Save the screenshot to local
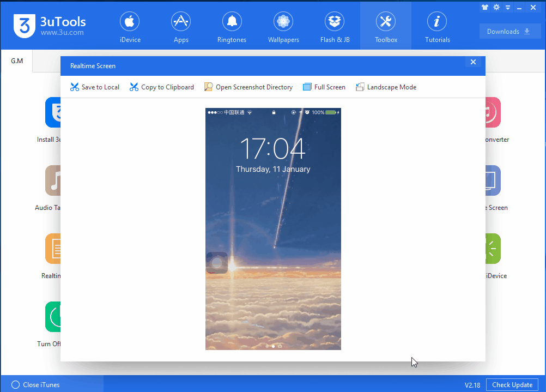Screen dimensions: 546x392 95,87
